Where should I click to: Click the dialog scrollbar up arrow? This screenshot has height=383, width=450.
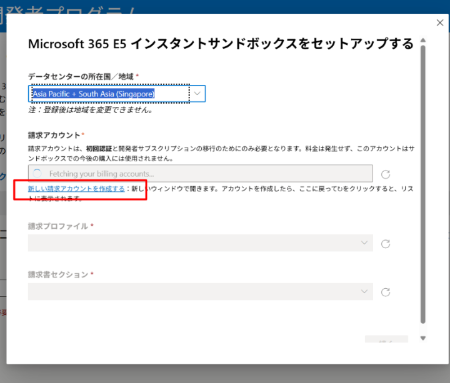[x=423, y=40]
